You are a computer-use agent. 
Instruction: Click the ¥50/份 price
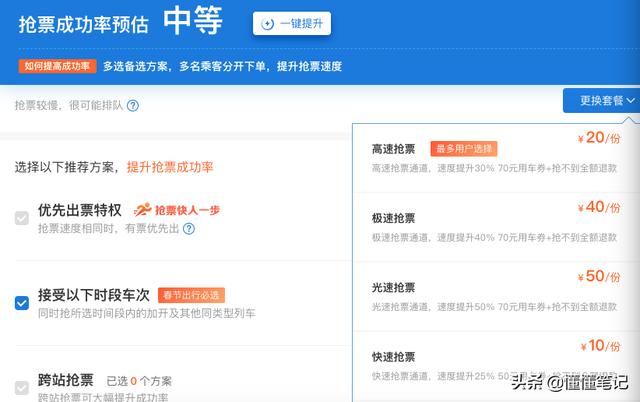599,276
